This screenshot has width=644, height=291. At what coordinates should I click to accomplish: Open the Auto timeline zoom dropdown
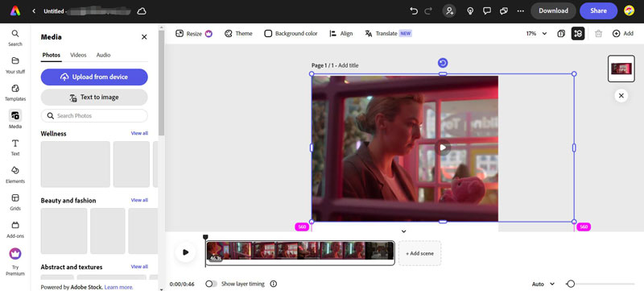[x=543, y=284]
